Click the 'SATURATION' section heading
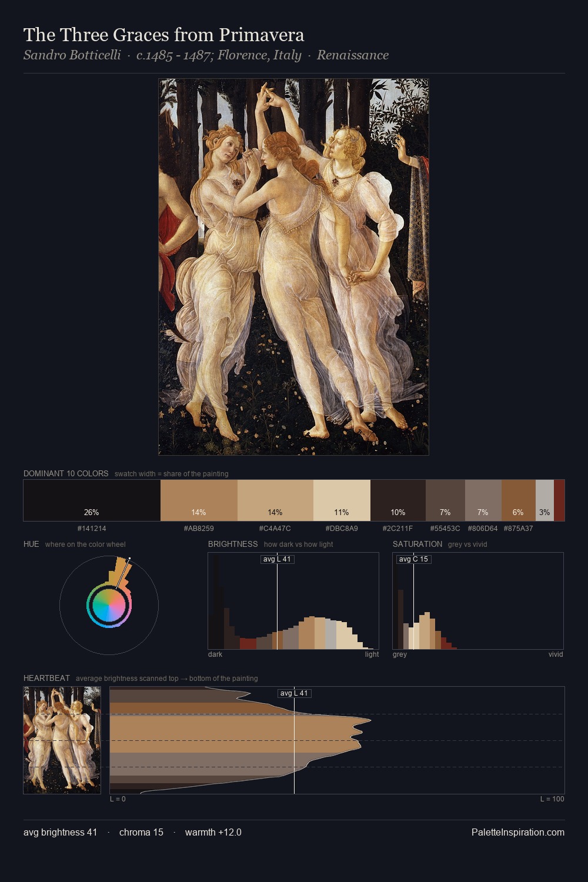 coord(417,544)
